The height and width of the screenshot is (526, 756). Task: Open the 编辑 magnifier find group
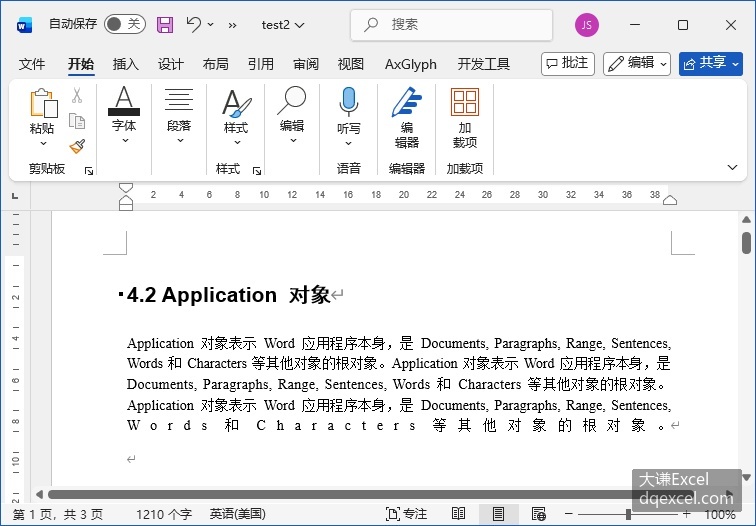pos(292,115)
